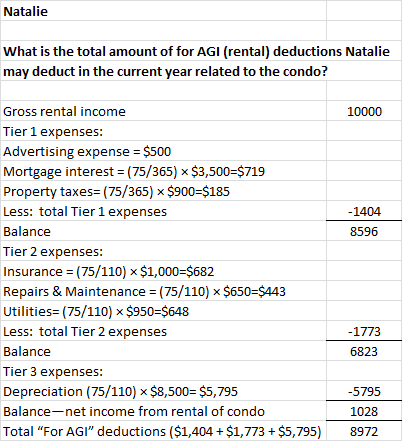Select the value cell -5795
This screenshot has height=441, width=402.
coord(364,391)
